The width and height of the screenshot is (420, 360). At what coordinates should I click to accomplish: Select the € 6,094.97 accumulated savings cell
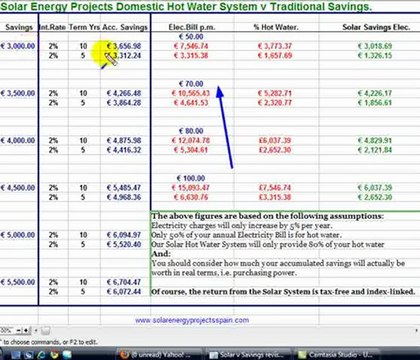pyautogui.click(x=124, y=235)
